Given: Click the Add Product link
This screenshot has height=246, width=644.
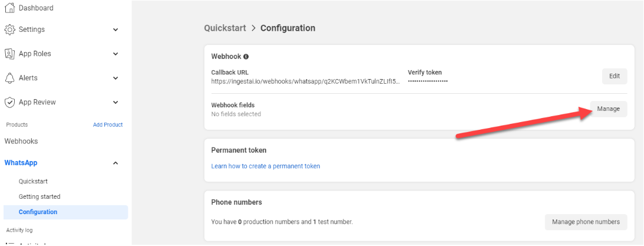Looking at the screenshot, I should [x=108, y=124].
